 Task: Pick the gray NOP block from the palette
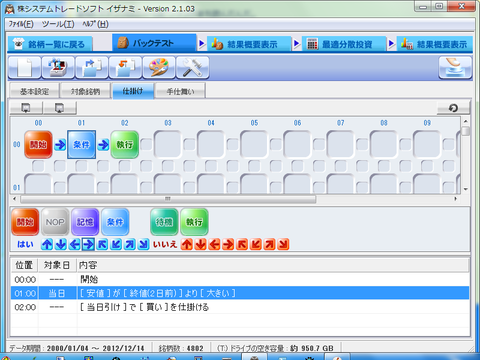point(55,222)
